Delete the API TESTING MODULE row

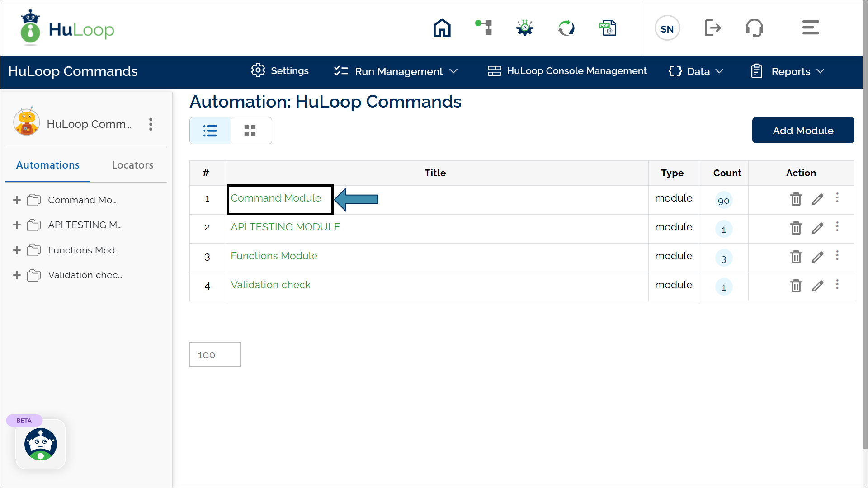point(796,228)
